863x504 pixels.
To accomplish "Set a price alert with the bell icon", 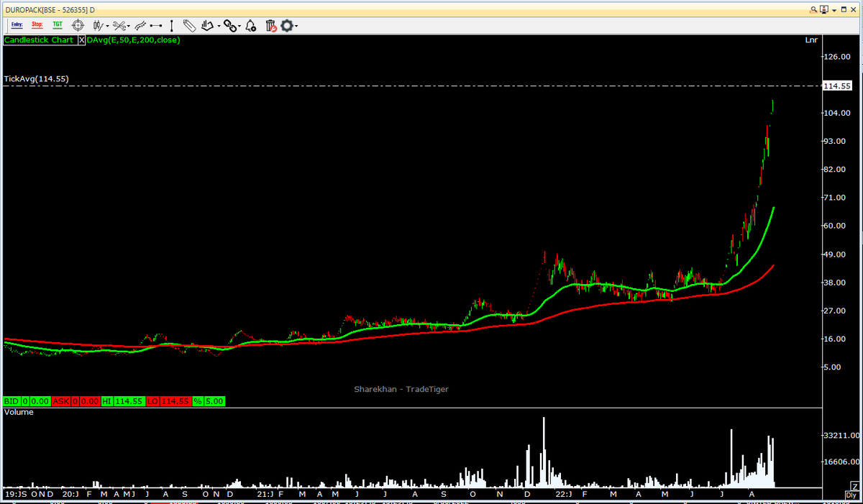I will coord(250,25).
